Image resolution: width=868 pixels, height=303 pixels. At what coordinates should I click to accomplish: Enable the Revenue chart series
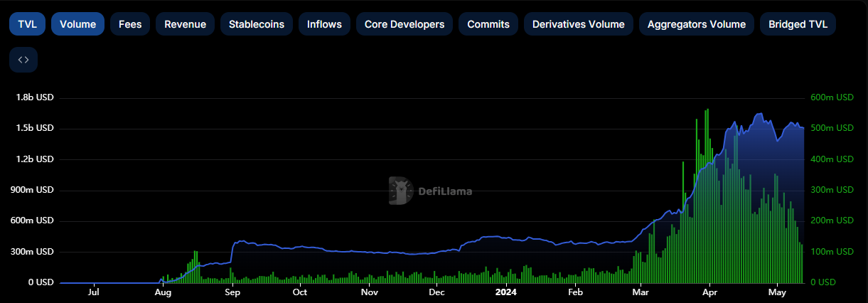(185, 24)
